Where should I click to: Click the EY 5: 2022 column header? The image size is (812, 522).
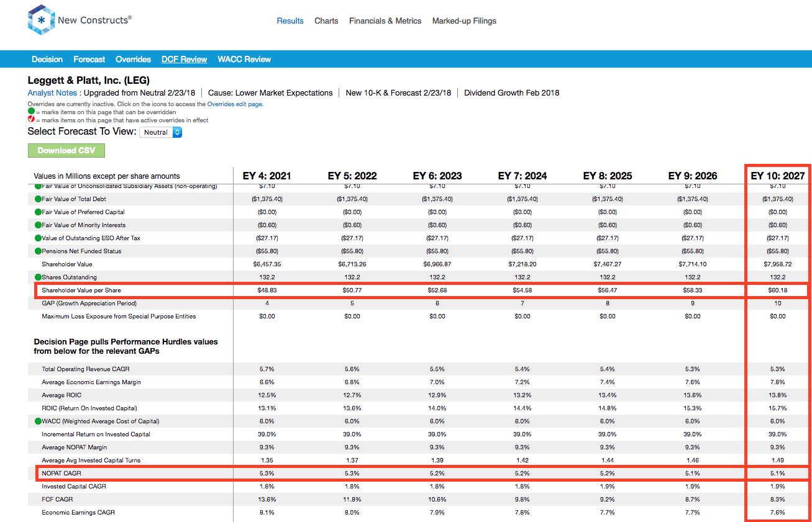[x=352, y=176]
